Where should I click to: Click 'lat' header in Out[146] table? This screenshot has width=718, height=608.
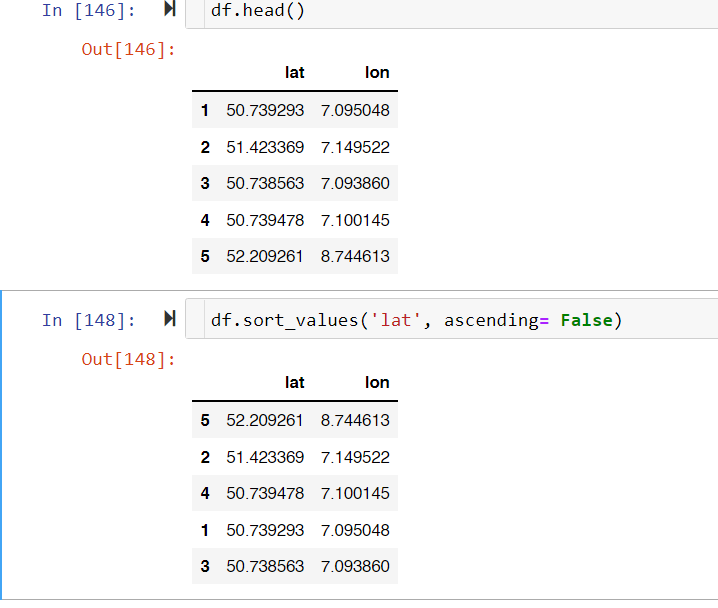pos(294,72)
